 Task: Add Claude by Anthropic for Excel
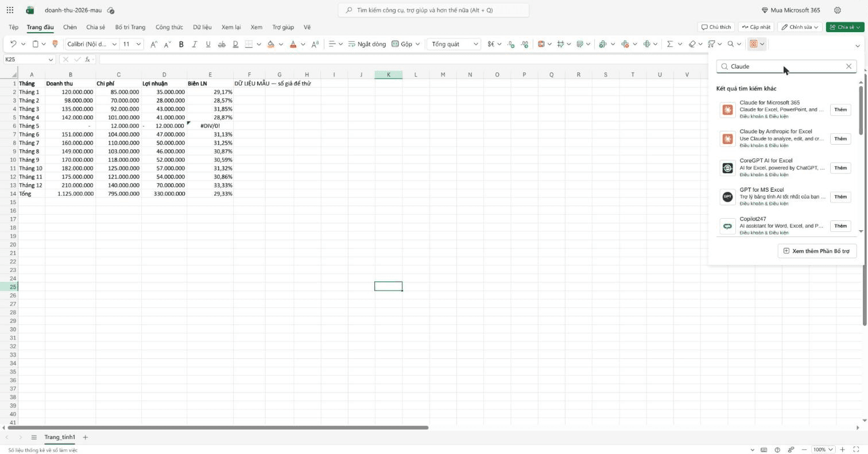pyautogui.click(x=840, y=139)
